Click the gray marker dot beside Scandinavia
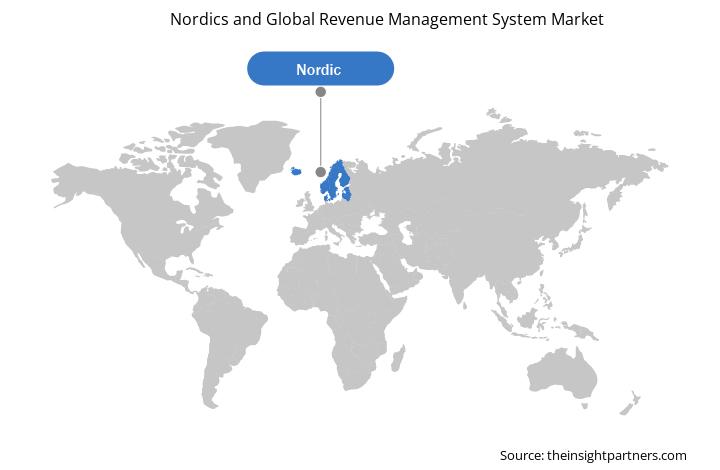This screenshot has width=720, height=470. pyautogui.click(x=321, y=172)
